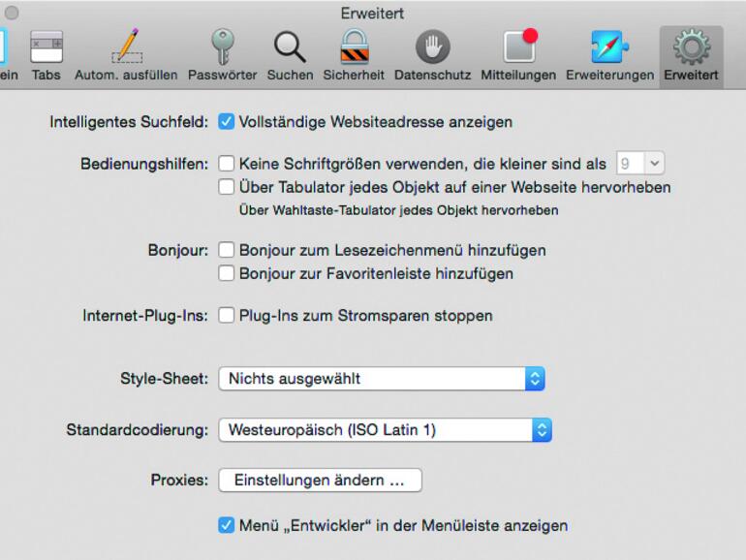The width and height of the screenshot is (746, 560).
Task: Open the Erweiterungen puzzle-piece pane
Action: (610, 55)
